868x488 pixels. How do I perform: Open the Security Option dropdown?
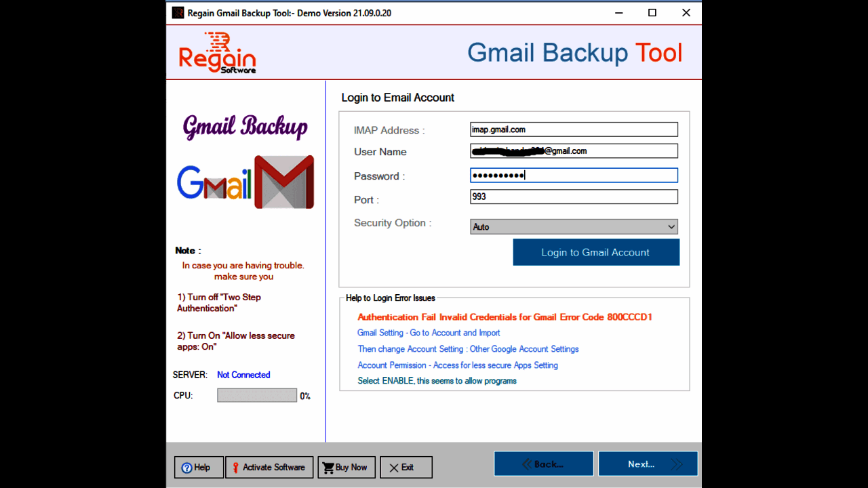[671, 226]
